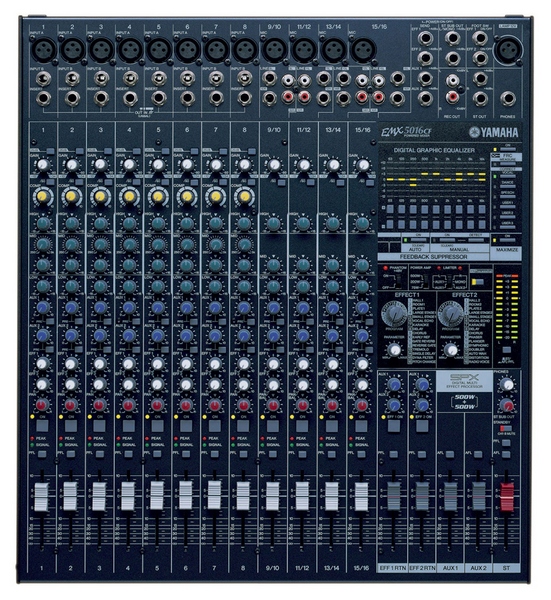Click Feedback Suppressor MANUAL ON button
551x600 pixels.
[x=447, y=240]
